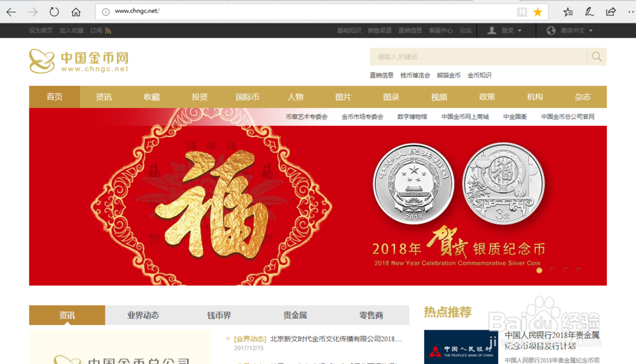
Task: Click the browser address bar URL
Action: 137,11
